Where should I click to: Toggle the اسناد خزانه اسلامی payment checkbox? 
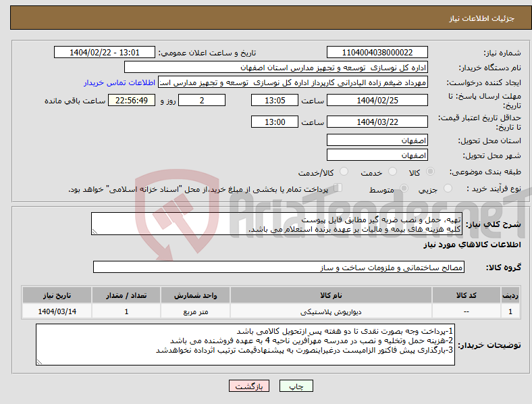338,188
